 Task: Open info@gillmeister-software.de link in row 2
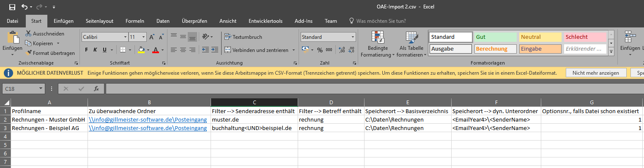148,120
